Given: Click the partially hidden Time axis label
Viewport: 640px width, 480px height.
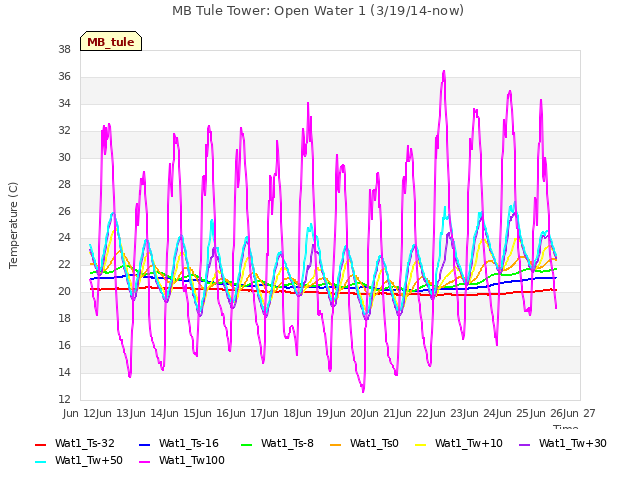Looking at the screenshot, I should coord(566,427).
